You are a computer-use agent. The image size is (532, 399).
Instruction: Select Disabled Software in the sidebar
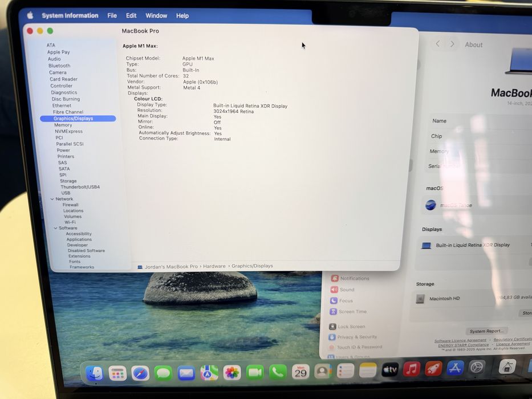click(x=86, y=250)
